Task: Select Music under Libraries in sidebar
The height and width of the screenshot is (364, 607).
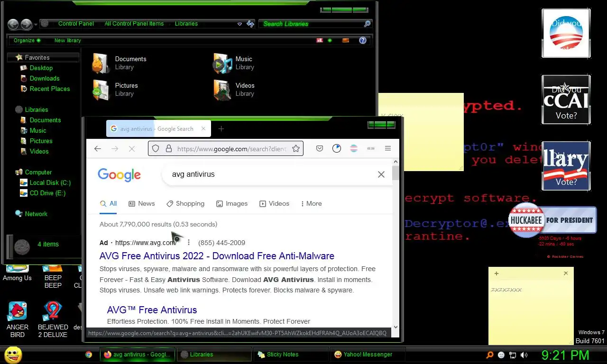Action: [x=38, y=130]
